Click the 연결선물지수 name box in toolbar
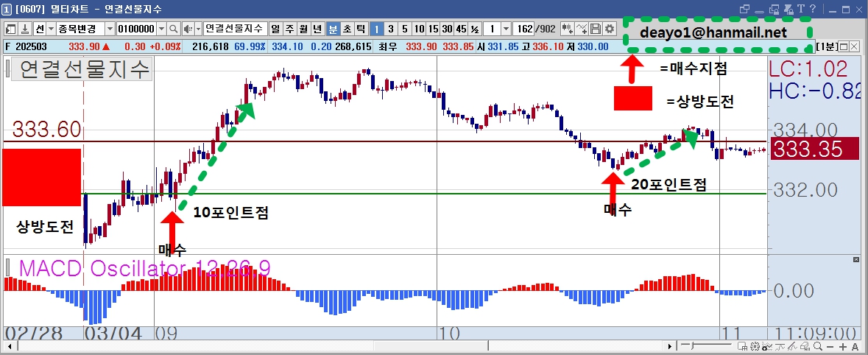 235,29
